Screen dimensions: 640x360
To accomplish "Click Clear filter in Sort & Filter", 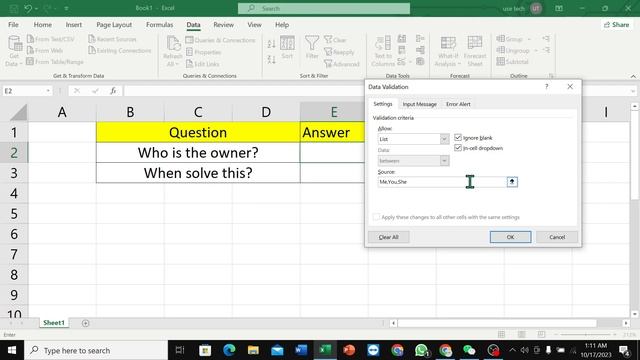I will (x=335, y=40).
